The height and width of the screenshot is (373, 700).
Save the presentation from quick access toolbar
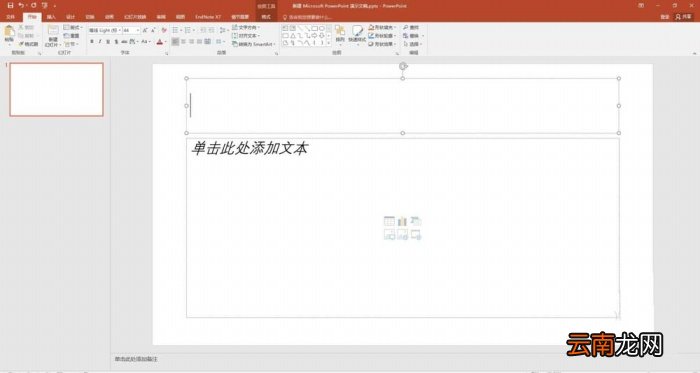(10, 5)
